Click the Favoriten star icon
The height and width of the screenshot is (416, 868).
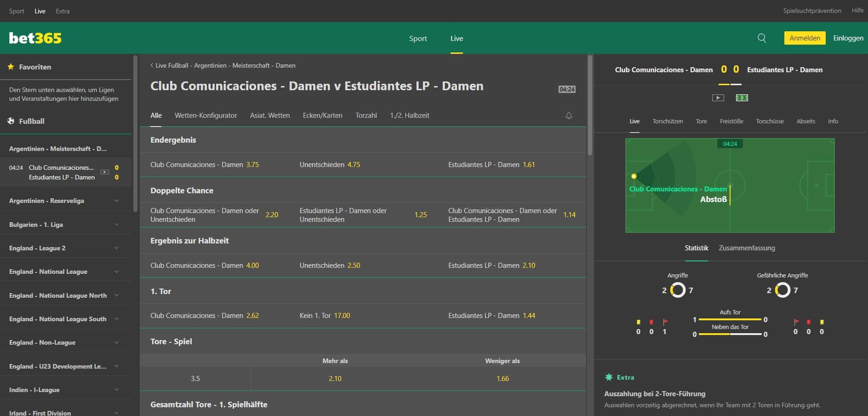(11, 67)
